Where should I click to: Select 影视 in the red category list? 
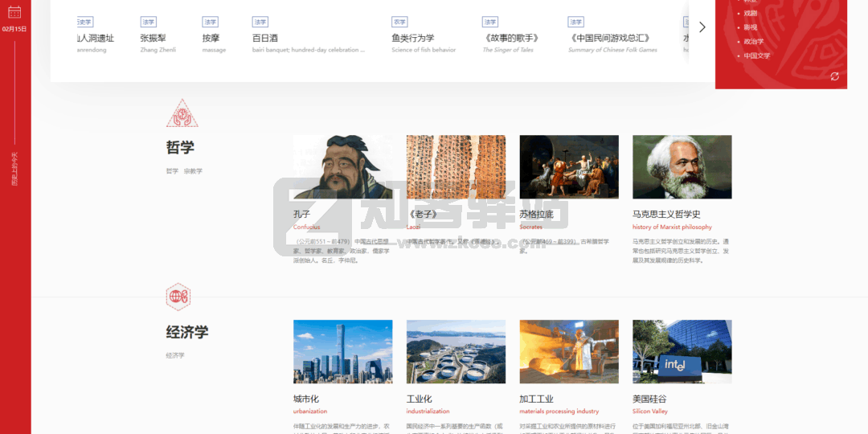click(750, 27)
